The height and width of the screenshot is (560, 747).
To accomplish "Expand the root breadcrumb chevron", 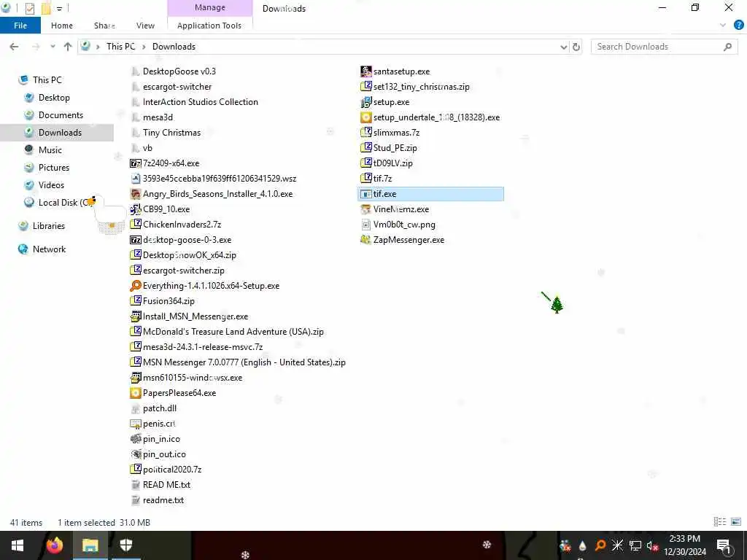I will (x=98, y=47).
